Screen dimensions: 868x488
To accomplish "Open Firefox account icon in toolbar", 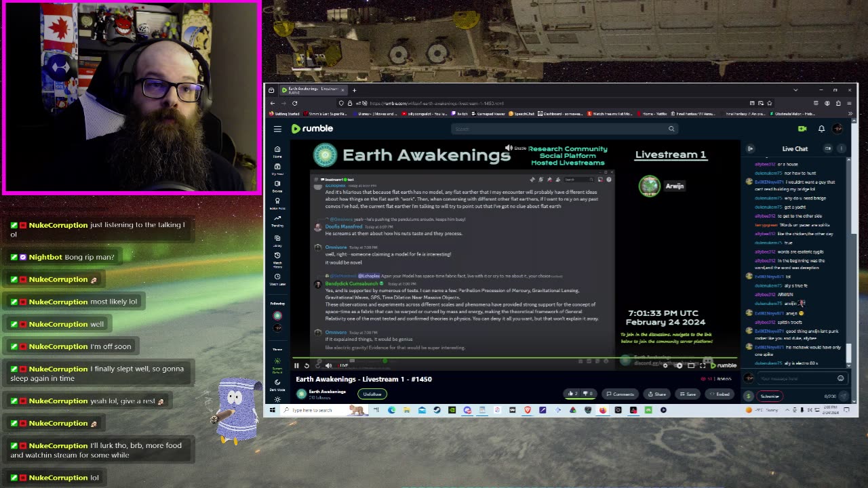I will pyautogui.click(x=827, y=103).
